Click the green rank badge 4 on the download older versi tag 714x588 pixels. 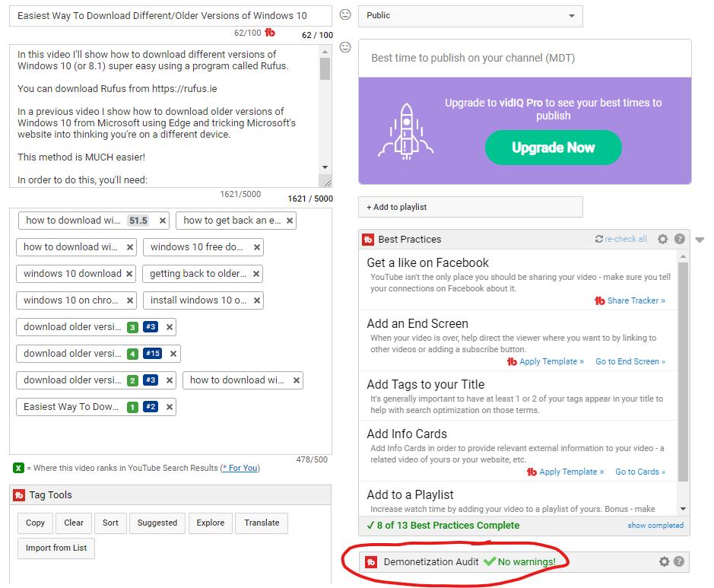click(132, 354)
